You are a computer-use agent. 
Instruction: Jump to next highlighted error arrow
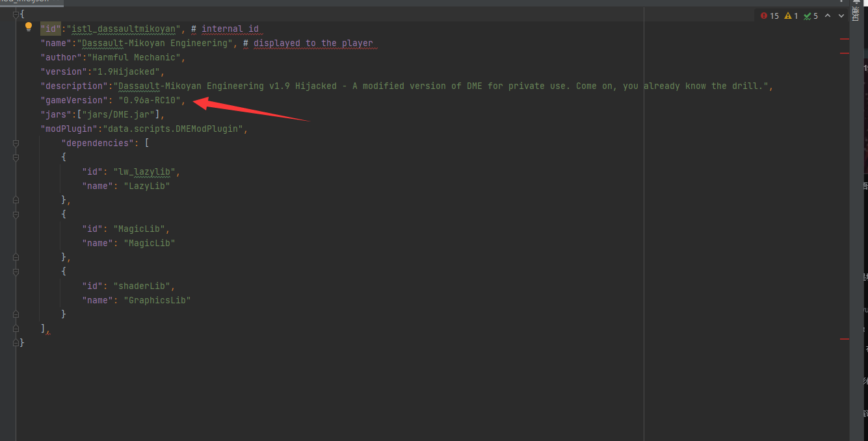(842, 16)
